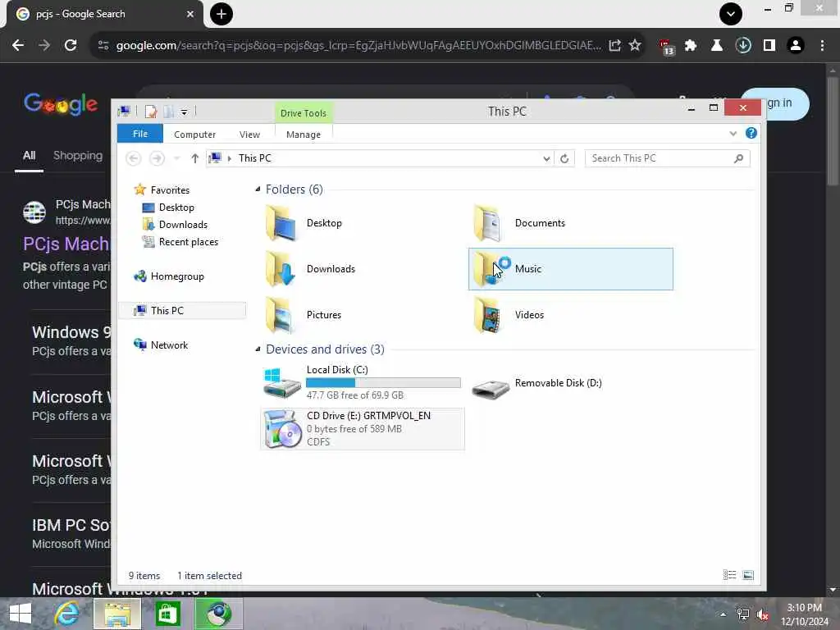This screenshot has width=840, height=630.
Task: Refresh the This PC address bar
Action: 564,158
